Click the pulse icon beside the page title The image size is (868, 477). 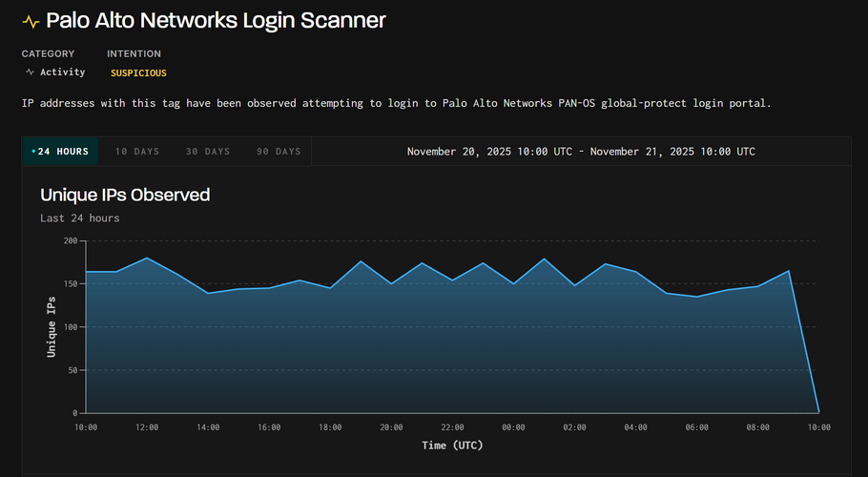[x=31, y=21]
